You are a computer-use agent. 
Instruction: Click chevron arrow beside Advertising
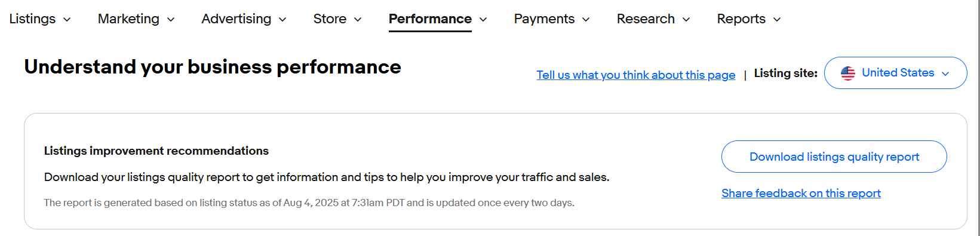pyautogui.click(x=282, y=20)
